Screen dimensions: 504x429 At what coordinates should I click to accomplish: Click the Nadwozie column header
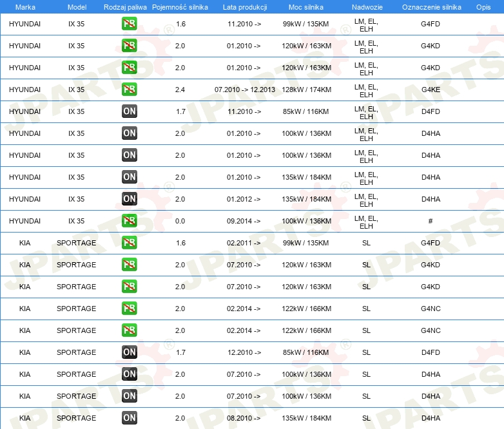[366, 6]
